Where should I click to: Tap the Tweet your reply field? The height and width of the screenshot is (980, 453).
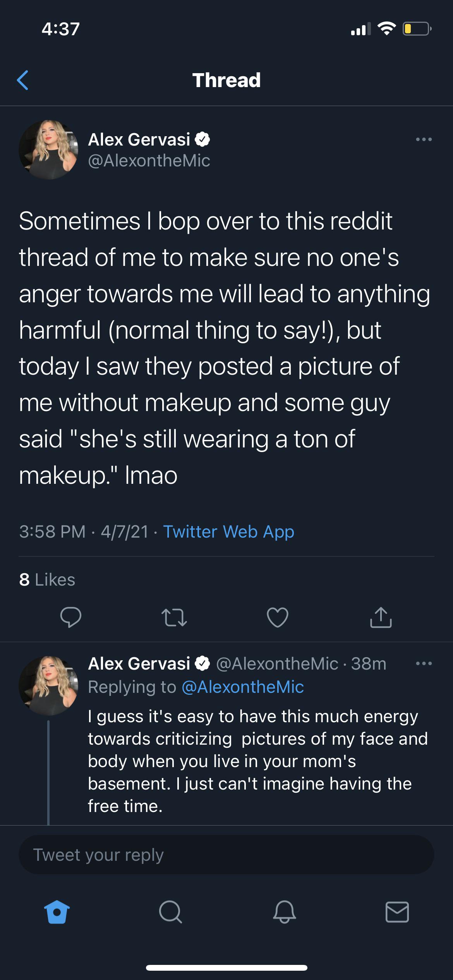pos(226,855)
